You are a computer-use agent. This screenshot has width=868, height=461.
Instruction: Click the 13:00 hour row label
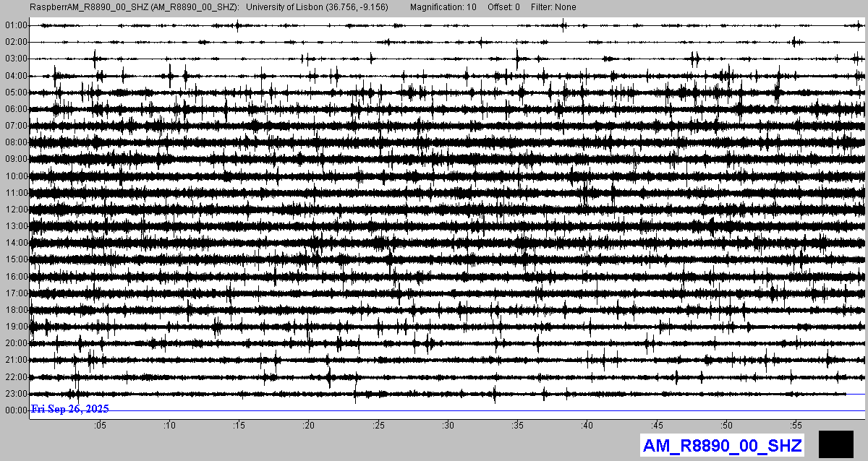pos(16,226)
